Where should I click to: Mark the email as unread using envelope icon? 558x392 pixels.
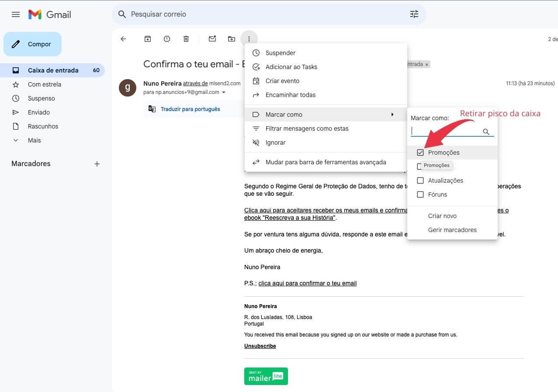point(212,39)
